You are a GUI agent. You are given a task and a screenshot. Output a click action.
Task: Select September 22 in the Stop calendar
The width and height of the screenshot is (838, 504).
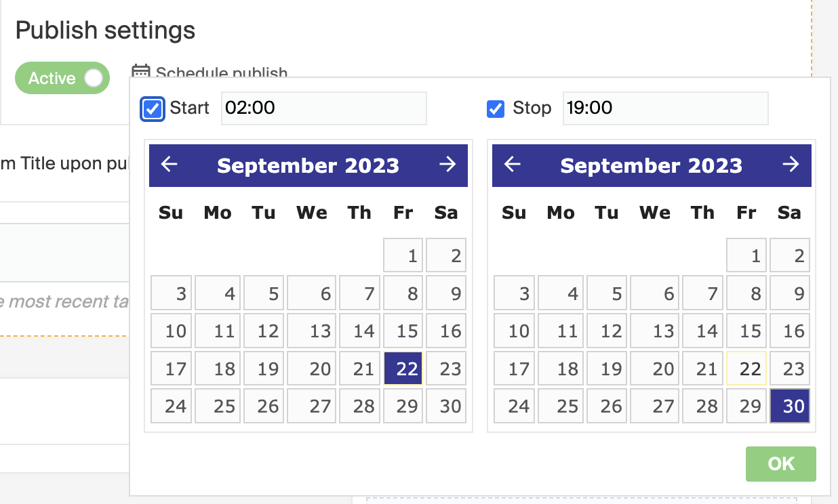(x=746, y=369)
